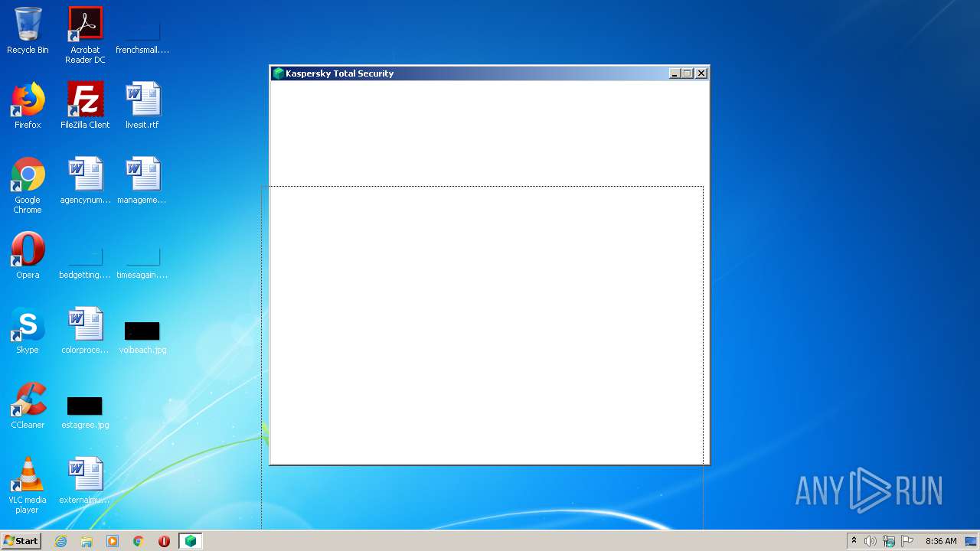980x551 pixels.
Task: Open the volume control in the tray
Action: [871, 541]
